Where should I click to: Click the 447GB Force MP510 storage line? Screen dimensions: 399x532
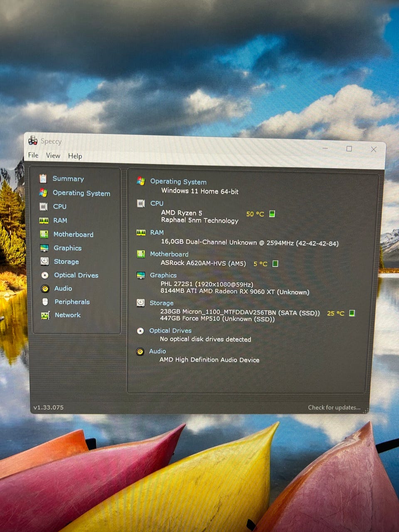217,319
